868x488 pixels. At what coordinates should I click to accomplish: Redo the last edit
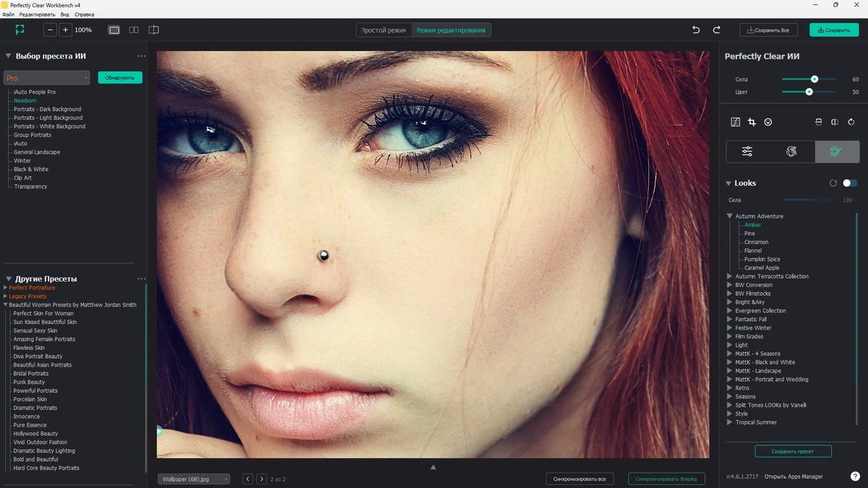tap(717, 30)
